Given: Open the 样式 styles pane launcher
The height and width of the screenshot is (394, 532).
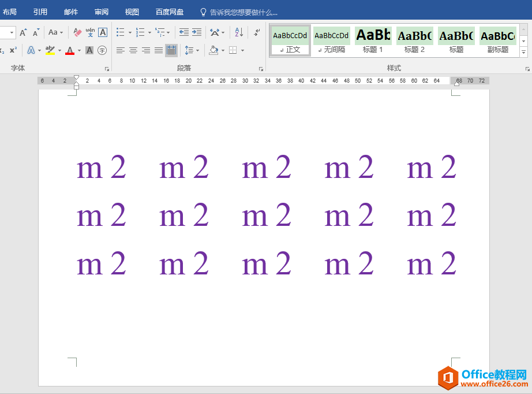Looking at the screenshot, I should point(527,69).
